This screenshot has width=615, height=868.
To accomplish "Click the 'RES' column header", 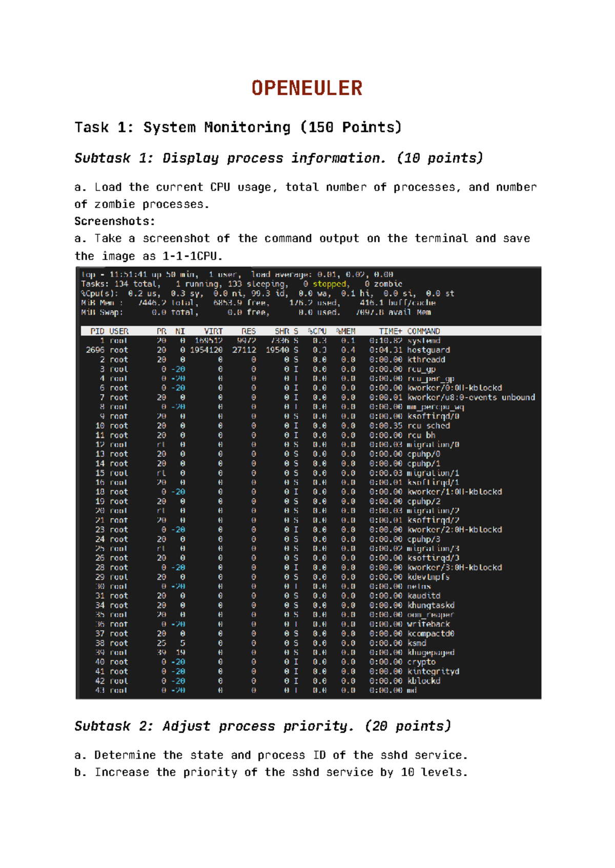I will coord(249,332).
